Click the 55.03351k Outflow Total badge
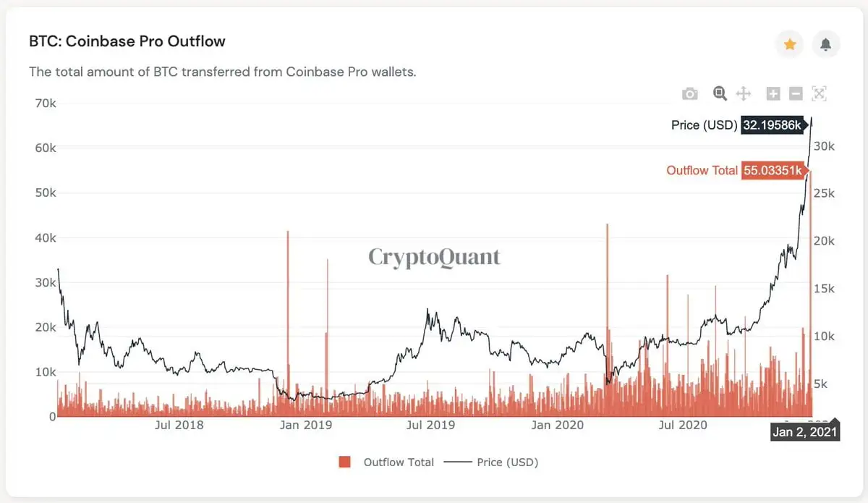Viewport: 868px width, 503px height. tap(773, 171)
